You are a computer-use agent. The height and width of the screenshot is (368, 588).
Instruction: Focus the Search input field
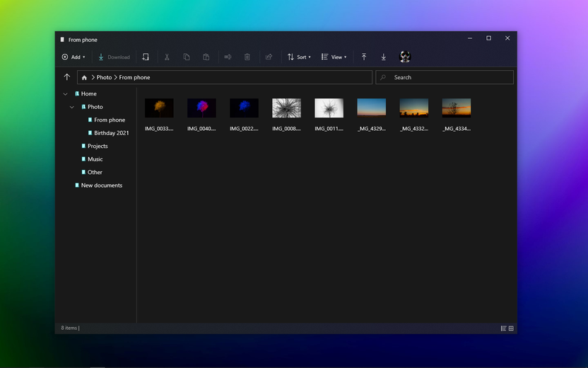point(445,77)
